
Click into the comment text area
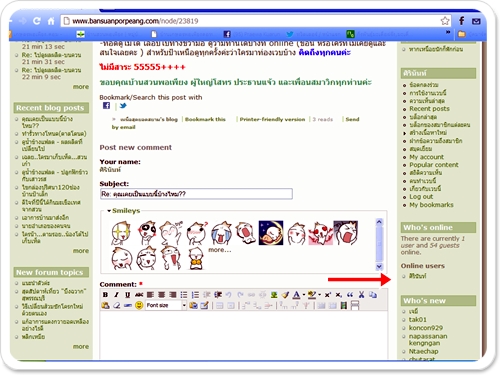pyautogui.click(x=244, y=335)
